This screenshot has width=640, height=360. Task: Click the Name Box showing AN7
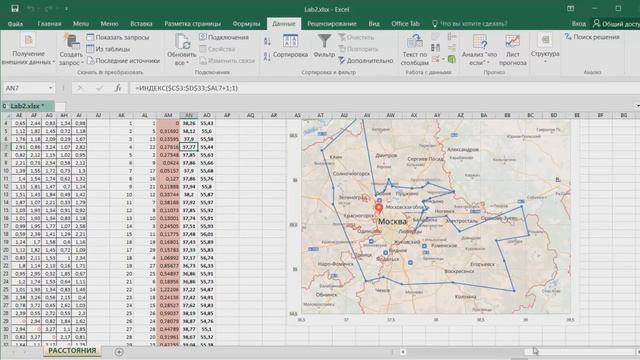(25, 88)
